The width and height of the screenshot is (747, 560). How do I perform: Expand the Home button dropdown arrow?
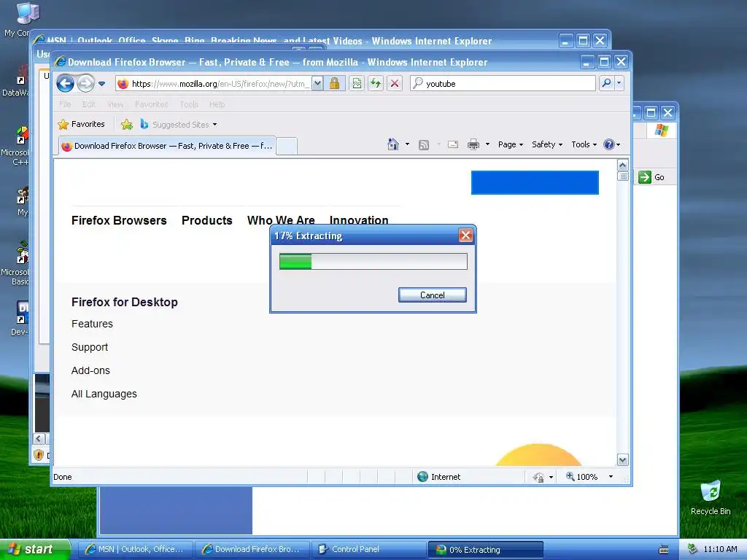(x=407, y=144)
